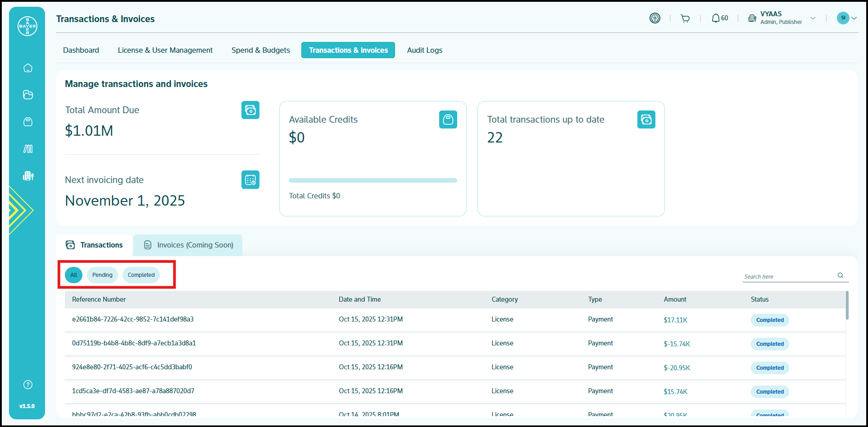Click the library books sidebar icon
Screen dimensions: 868x427
28,149
